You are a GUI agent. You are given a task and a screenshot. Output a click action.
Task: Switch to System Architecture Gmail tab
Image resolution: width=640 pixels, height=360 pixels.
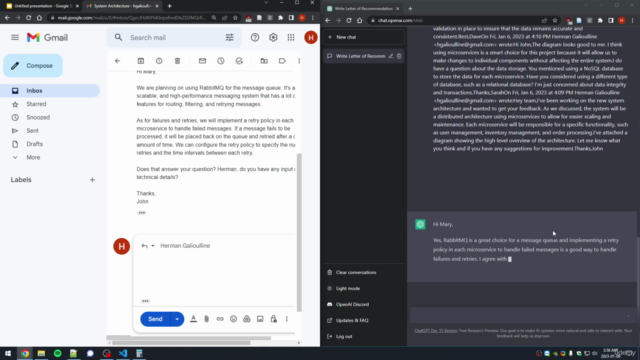point(121,6)
